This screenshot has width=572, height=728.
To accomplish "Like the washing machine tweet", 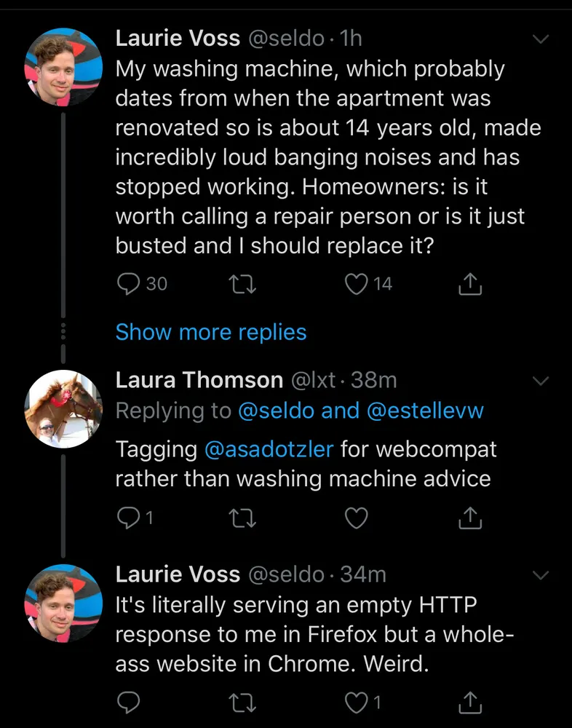I will point(357,285).
